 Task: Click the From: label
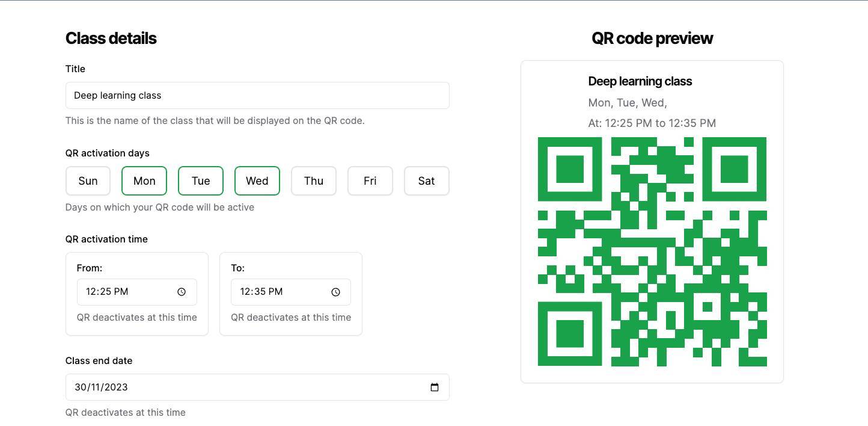point(90,268)
